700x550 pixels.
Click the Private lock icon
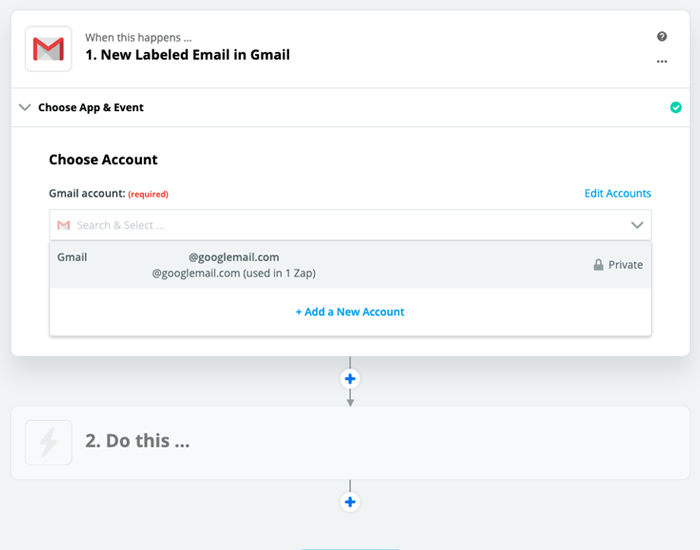coord(598,265)
